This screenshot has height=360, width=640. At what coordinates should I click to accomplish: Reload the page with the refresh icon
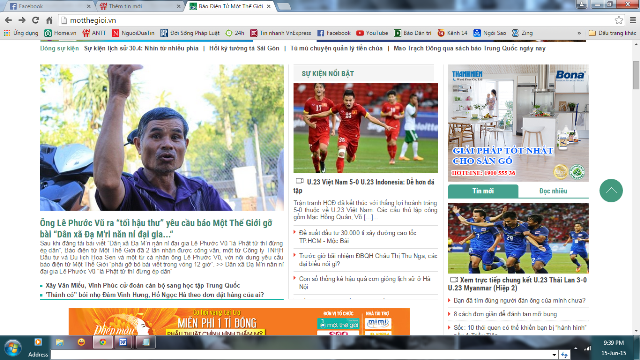[36, 20]
